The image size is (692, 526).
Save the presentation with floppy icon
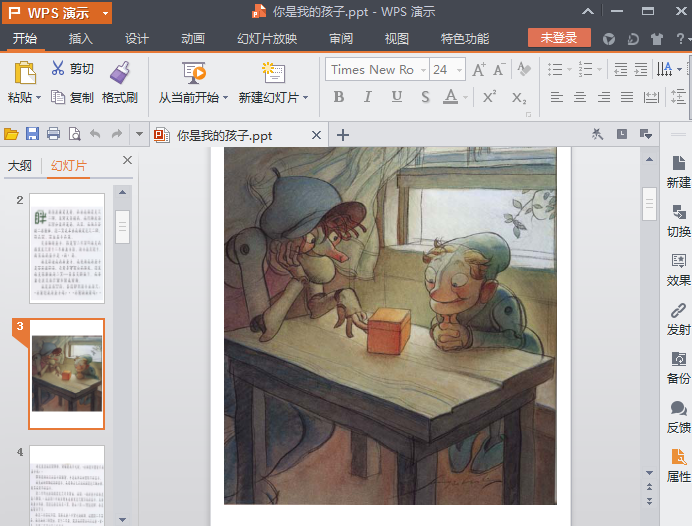[32, 134]
